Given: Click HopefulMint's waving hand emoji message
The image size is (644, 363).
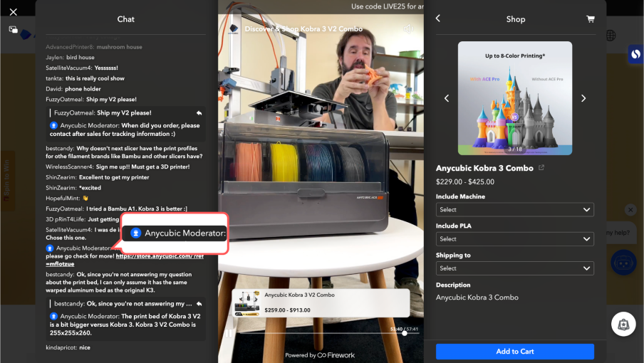Looking at the screenshot, I should [x=67, y=198].
